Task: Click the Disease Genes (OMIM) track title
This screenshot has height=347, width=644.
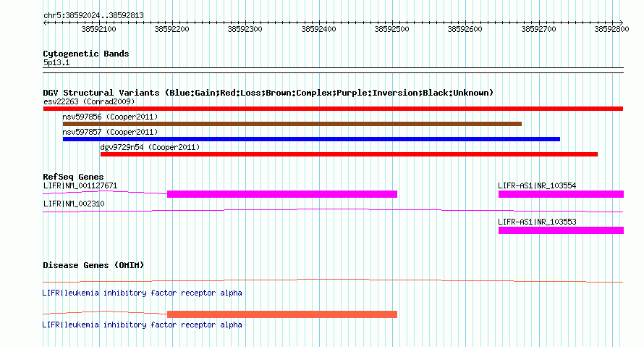Action: pyautogui.click(x=93, y=265)
